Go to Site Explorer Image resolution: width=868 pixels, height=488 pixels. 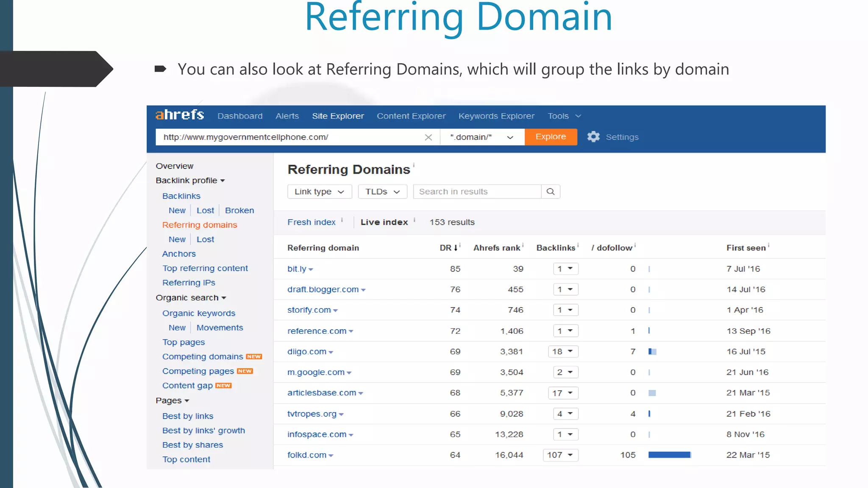pyautogui.click(x=338, y=116)
